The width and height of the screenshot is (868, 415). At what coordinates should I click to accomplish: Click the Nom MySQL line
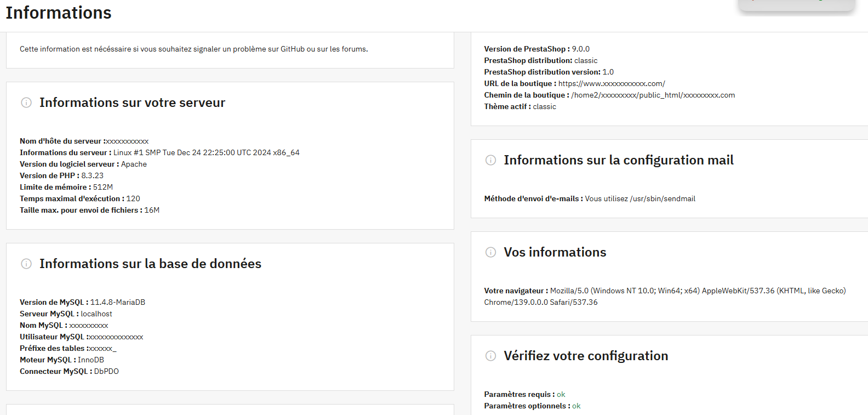pos(64,325)
